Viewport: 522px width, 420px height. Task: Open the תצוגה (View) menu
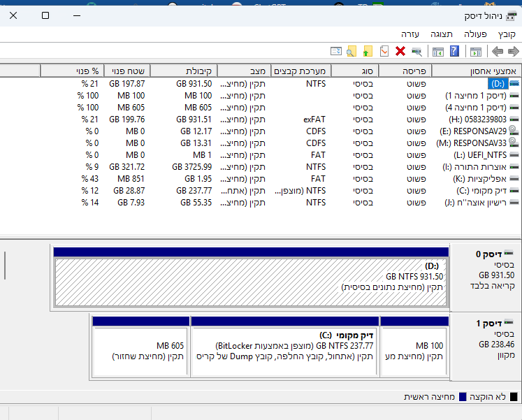tap(442, 34)
